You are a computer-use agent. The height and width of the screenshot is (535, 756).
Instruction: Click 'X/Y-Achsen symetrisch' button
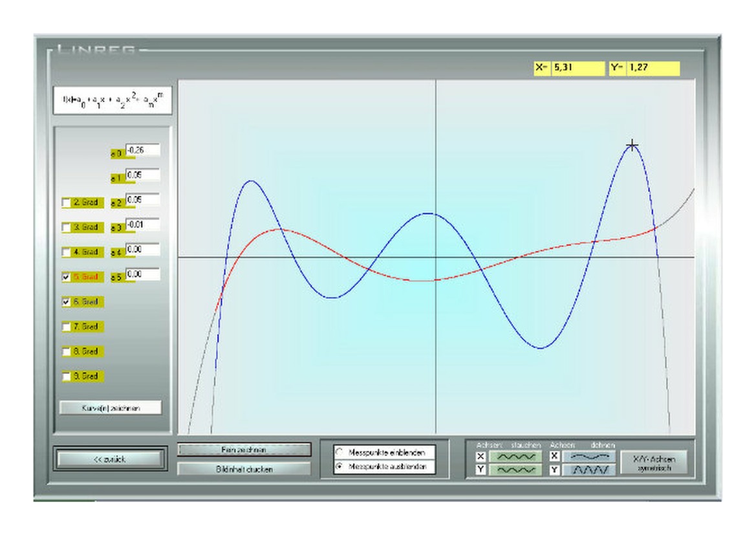click(654, 463)
